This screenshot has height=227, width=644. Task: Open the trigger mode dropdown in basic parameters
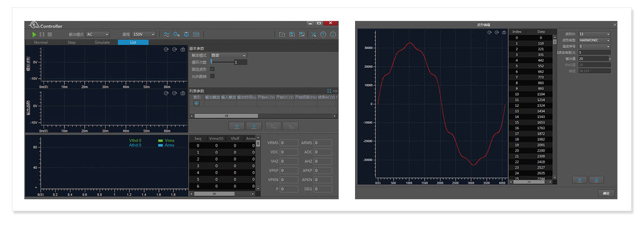pos(228,55)
